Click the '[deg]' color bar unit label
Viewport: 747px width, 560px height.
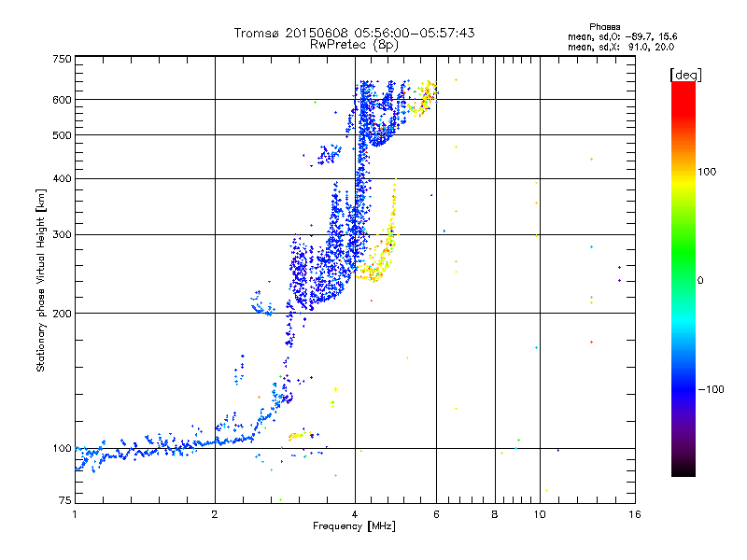pyautogui.click(x=685, y=75)
